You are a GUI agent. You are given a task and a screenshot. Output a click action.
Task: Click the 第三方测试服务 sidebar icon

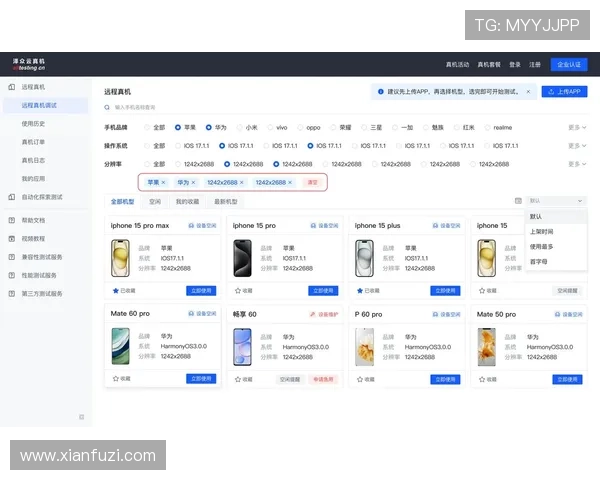(12, 294)
